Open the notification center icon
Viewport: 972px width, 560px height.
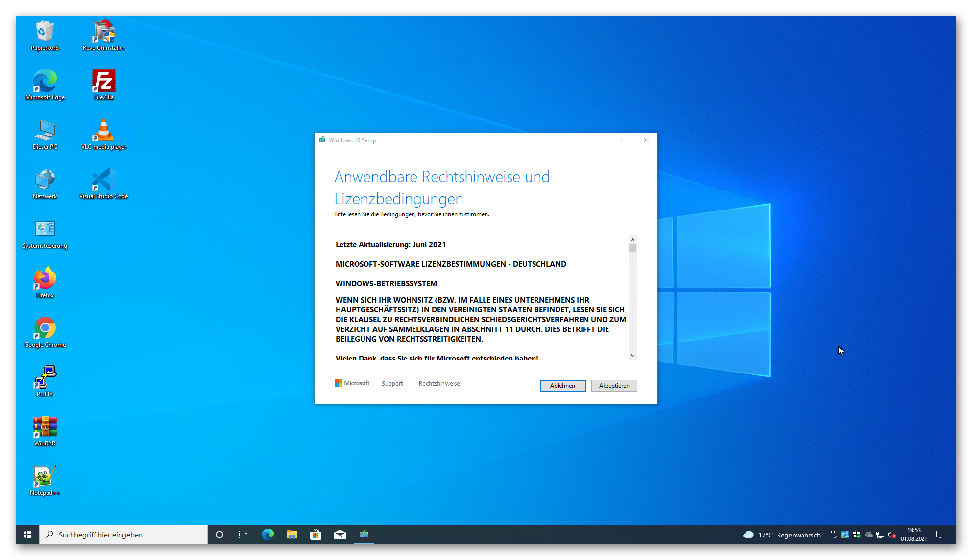click(940, 535)
